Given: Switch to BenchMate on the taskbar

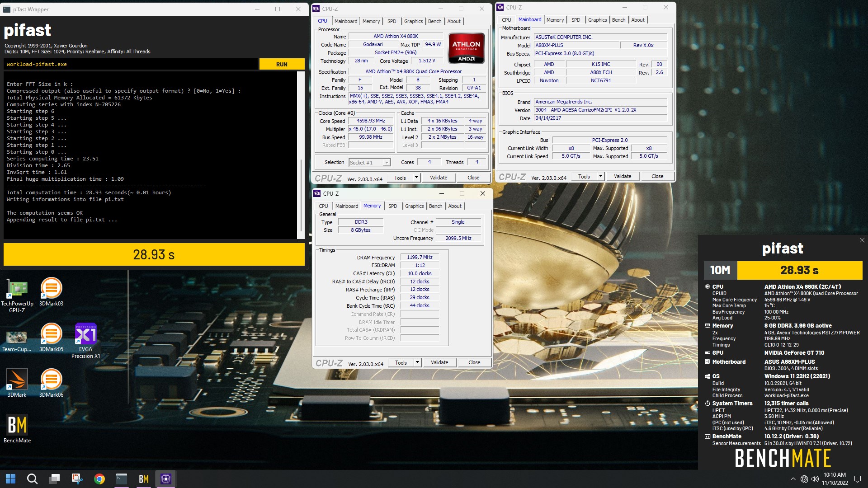Looking at the screenshot, I should 143,479.
